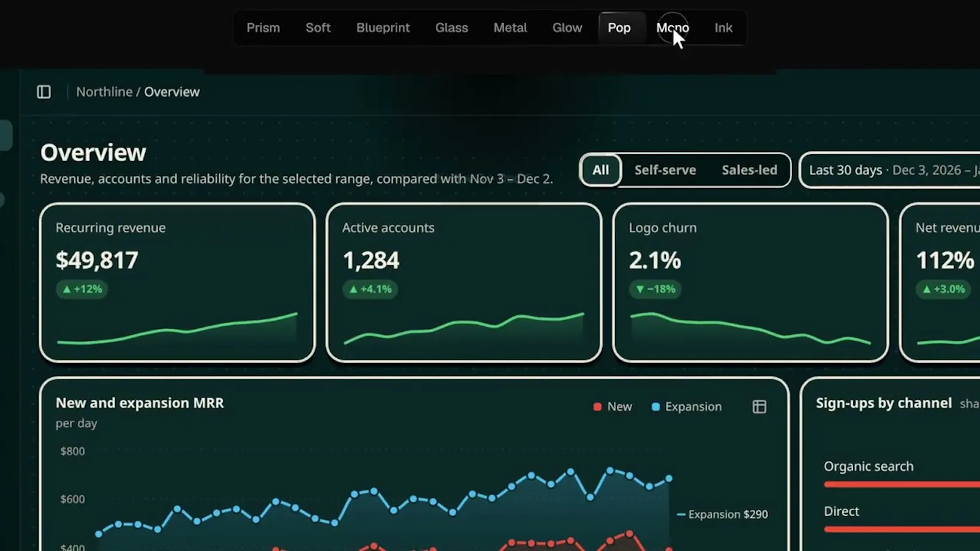The height and width of the screenshot is (551, 980).
Task: Click the $800 axis label
Action: tap(72, 451)
